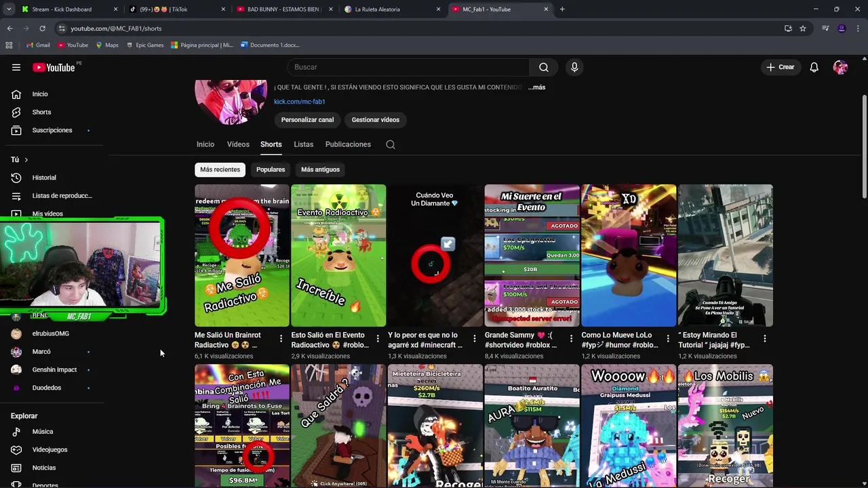The image size is (868, 488).
Task: Open options for 'Esto Salió en El Evento' short
Action: coord(378,338)
